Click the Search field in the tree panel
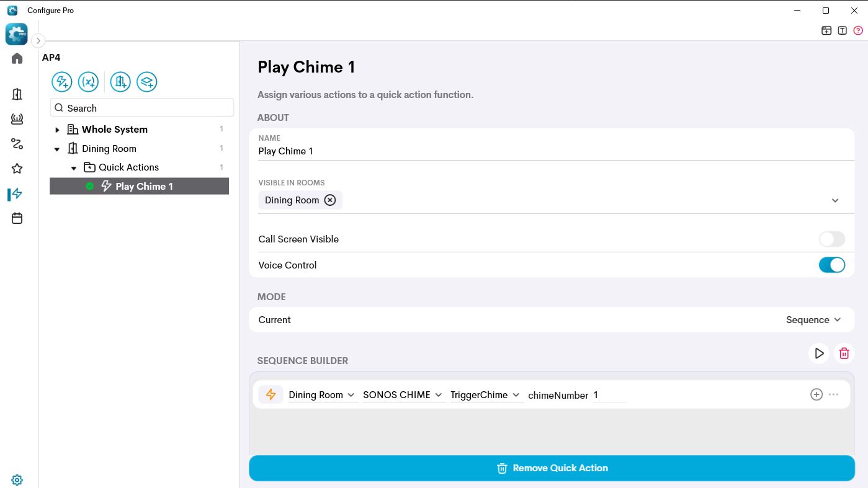Image resolution: width=868 pixels, height=488 pixels. 142,108
